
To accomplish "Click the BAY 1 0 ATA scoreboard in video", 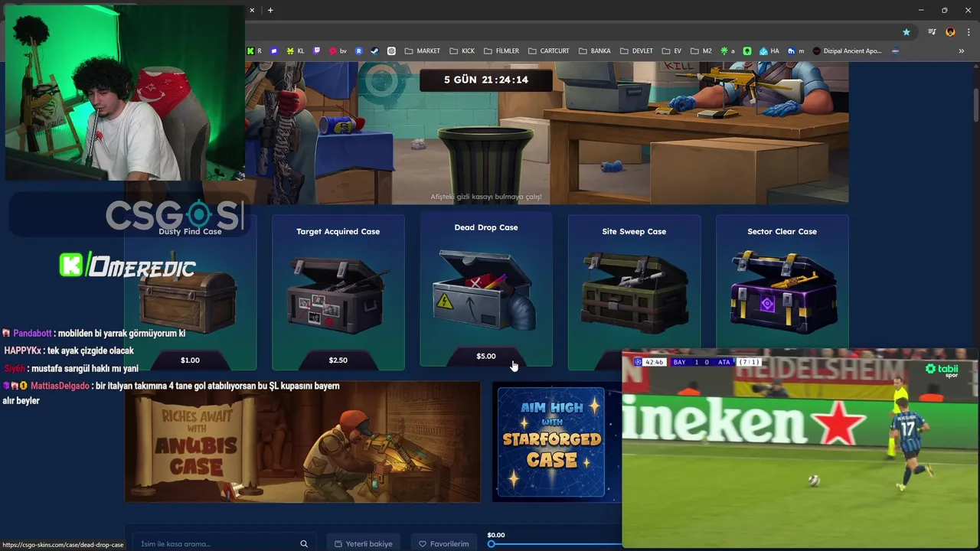I will pos(701,362).
